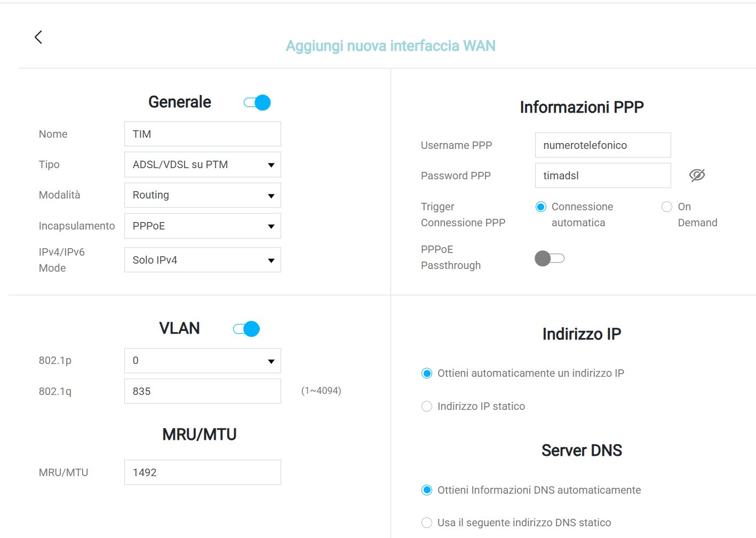Viewport: 756px width, 538px height.
Task: Click the 802.1q VLAN ID field
Action: pos(203,391)
